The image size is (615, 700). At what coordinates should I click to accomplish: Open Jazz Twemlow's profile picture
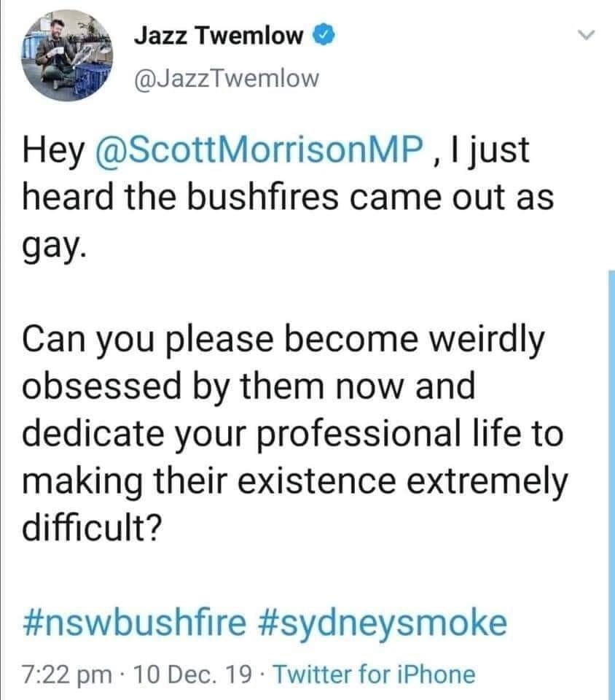[67, 56]
